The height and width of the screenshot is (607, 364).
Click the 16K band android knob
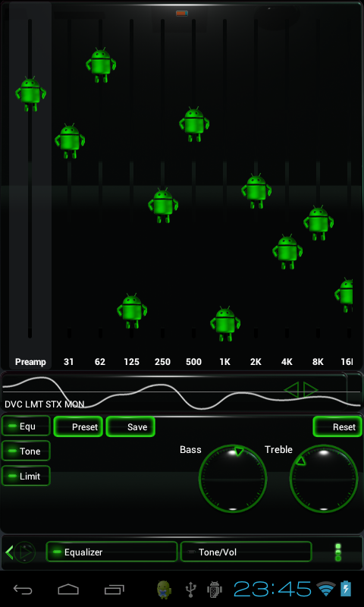tap(344, 295)
